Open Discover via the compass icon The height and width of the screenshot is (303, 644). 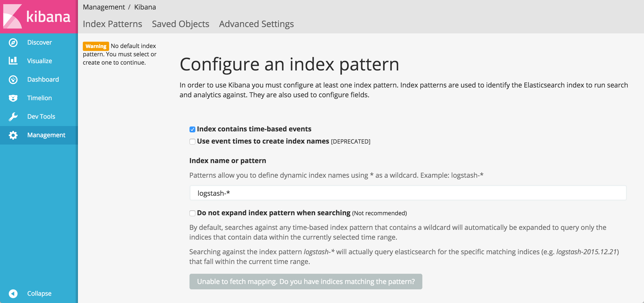13,42
